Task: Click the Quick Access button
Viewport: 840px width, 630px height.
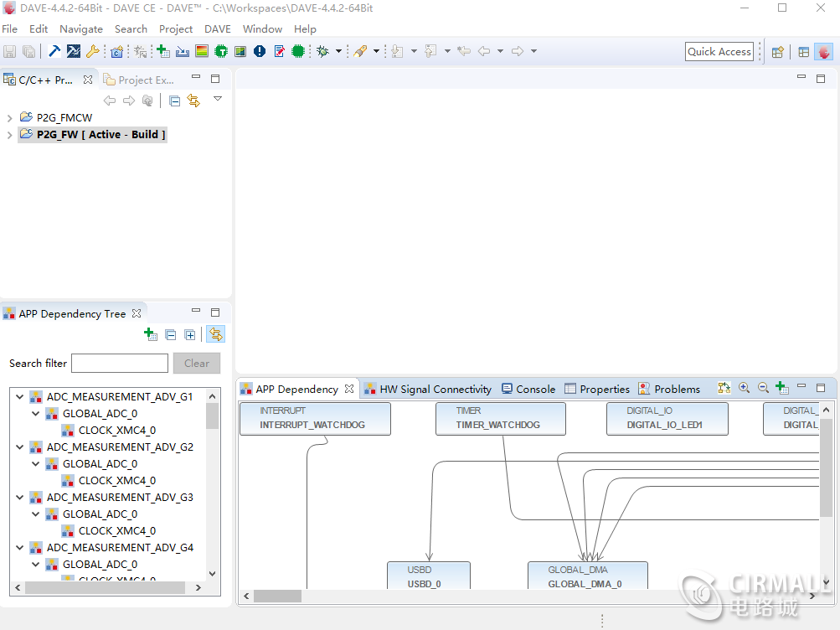Action: pos(719,51)
